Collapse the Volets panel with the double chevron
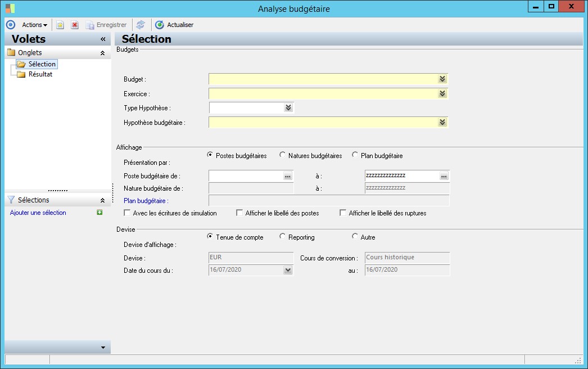This screenshot has width=588, height=369. [103, 39]
